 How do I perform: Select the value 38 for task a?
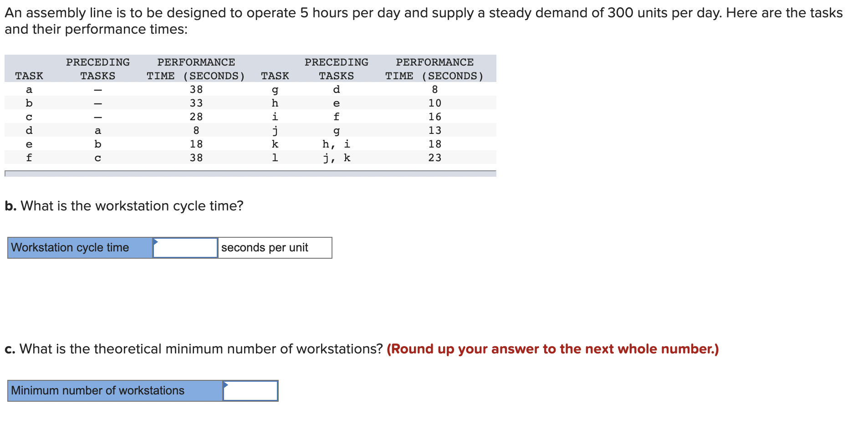pos(196,90)
